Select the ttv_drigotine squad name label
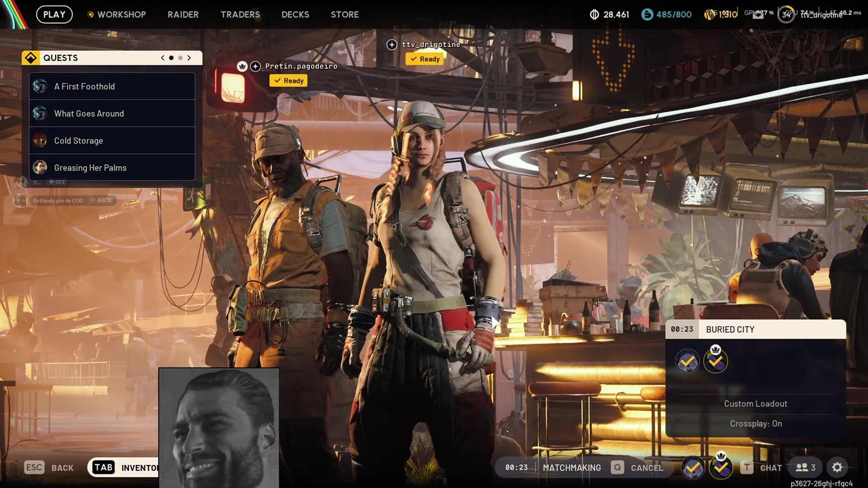Image resolution: width=868 pixels, height=488 pixels. (431, 44)
